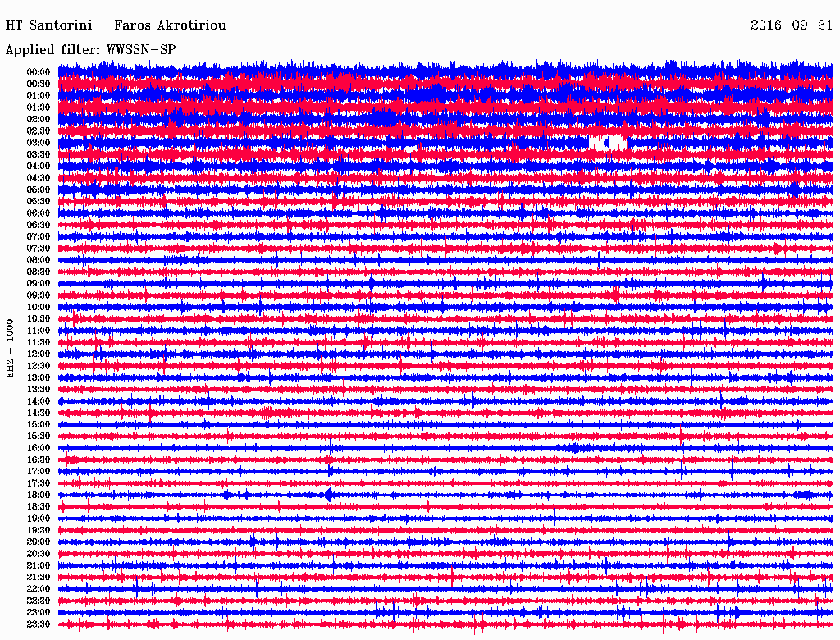840x640 pixels.
Task: Select the 02:30 time label
Action: click(38, 130)
